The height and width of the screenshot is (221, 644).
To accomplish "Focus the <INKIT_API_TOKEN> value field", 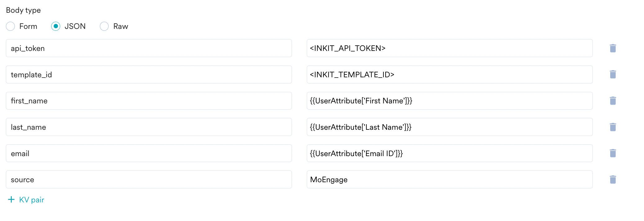I will (x=450, y=48).
